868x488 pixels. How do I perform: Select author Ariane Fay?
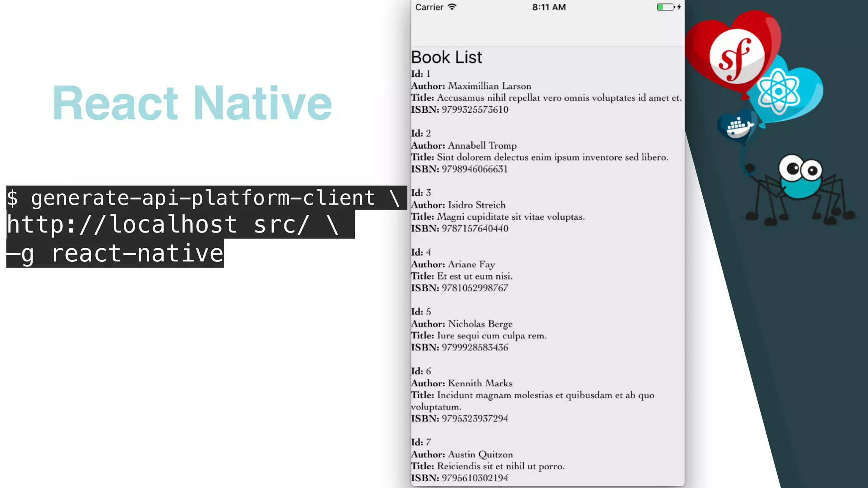pyautogui.click(x=453, y=264)
